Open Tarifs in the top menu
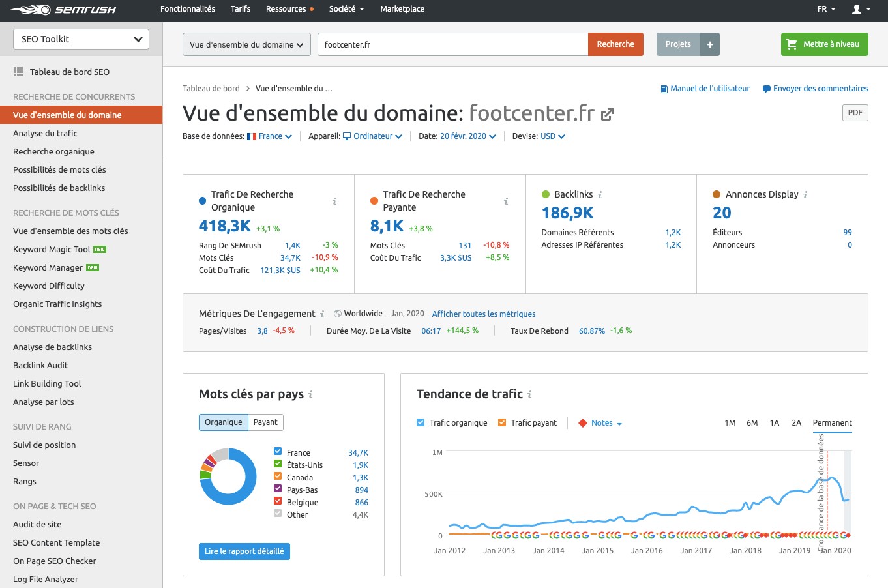The image size is (888, 588). pos(241,9)
